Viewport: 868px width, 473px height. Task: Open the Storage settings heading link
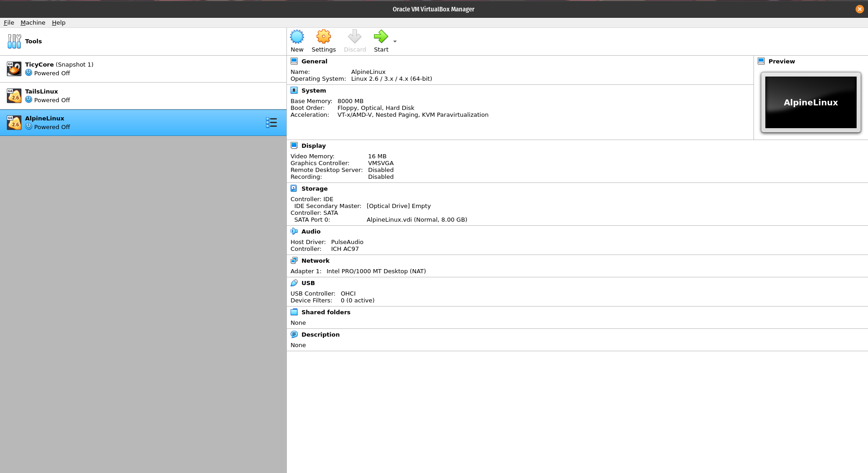(314, 188)
